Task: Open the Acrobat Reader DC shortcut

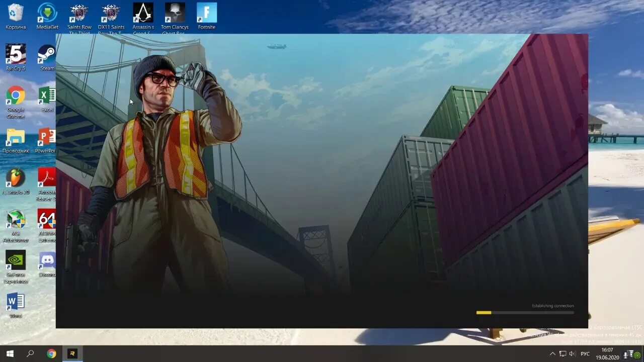Action: click(46, 185)
